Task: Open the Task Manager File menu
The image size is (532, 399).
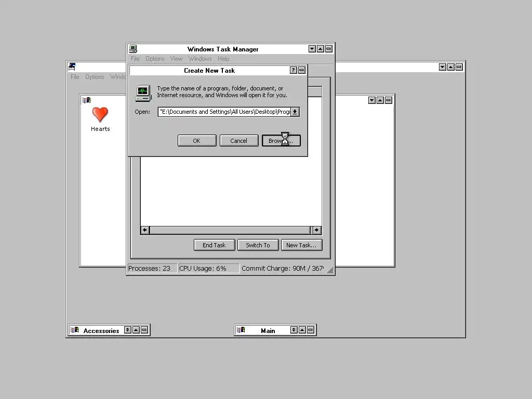Action: [135, 59]
